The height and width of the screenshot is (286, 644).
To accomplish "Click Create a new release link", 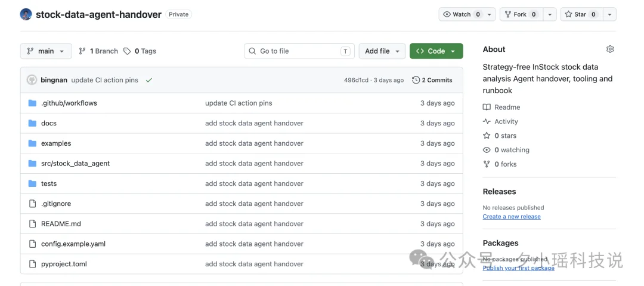I will click(512, 217).
